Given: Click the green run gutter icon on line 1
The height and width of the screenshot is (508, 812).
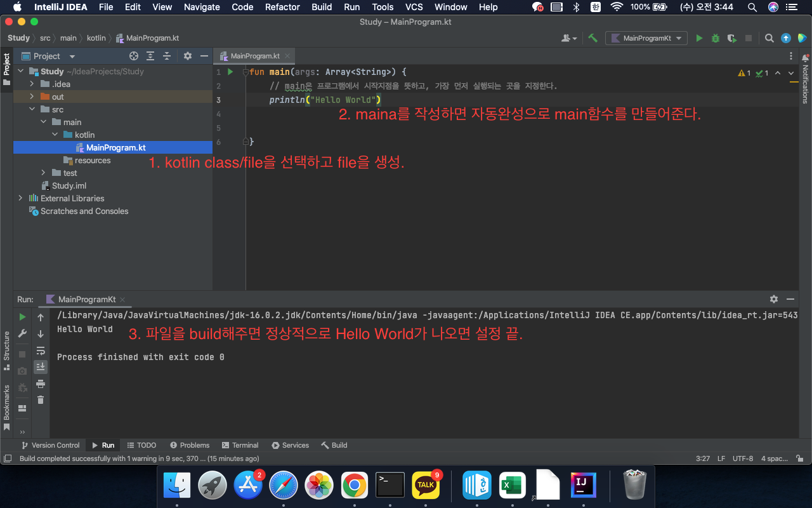Looking at the screenshot, I should tap(231, 72).
